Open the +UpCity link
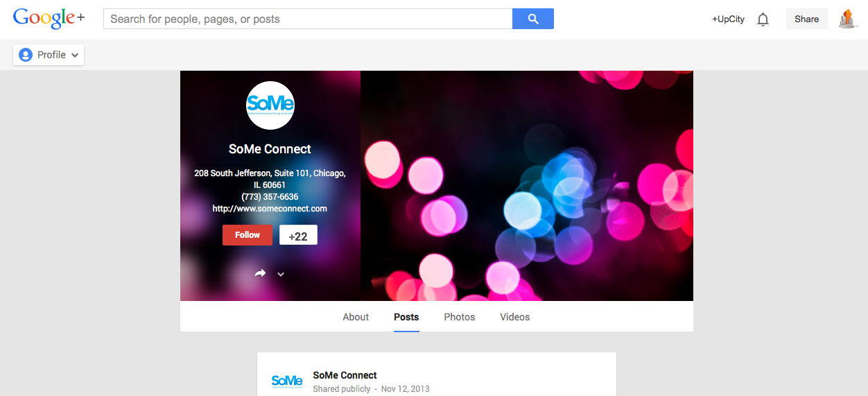Screen dimensions: 868x396 (728, 19)
